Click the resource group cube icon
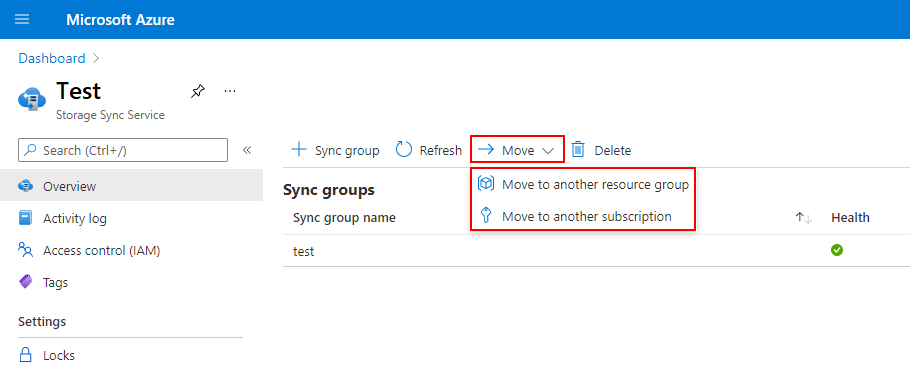The height and width of the screenshot is (370, 910). [485, 184]
